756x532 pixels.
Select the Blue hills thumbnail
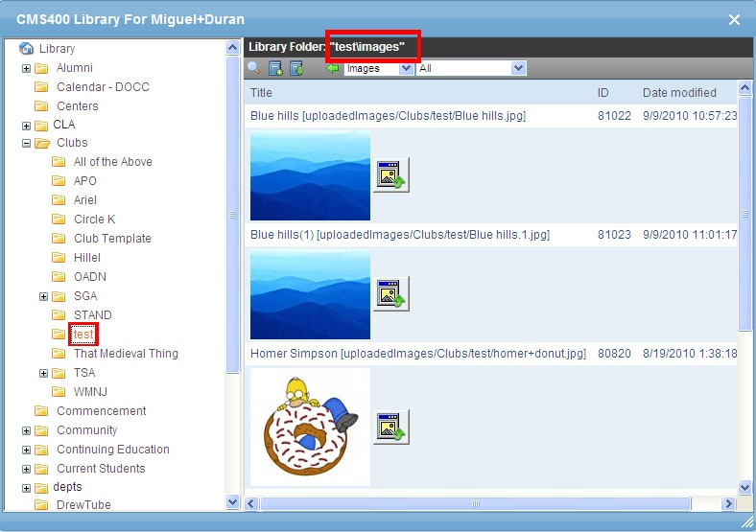310,175
